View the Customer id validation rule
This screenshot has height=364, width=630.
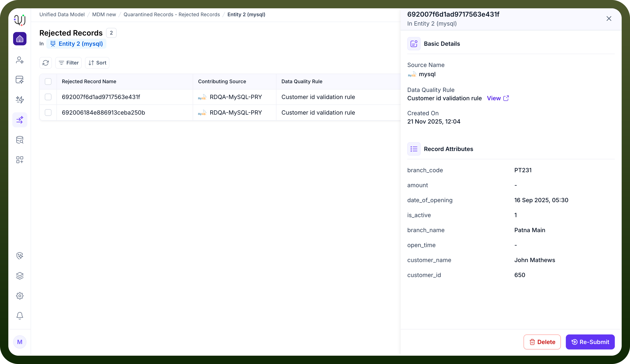[x=498, y=98]
